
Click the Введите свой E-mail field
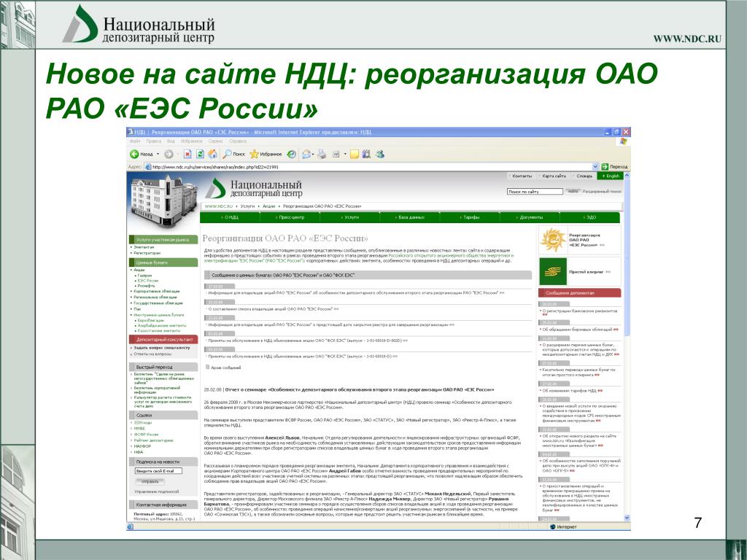point(158,471)
